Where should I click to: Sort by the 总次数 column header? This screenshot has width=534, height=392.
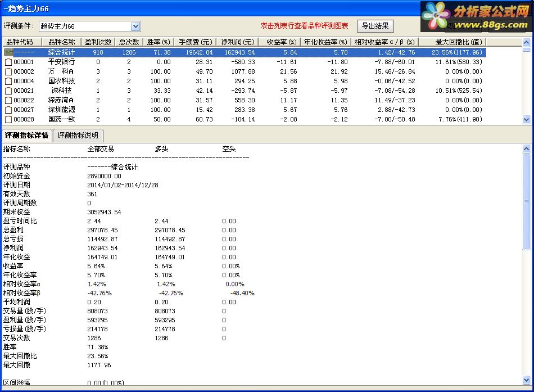point(129,42)
